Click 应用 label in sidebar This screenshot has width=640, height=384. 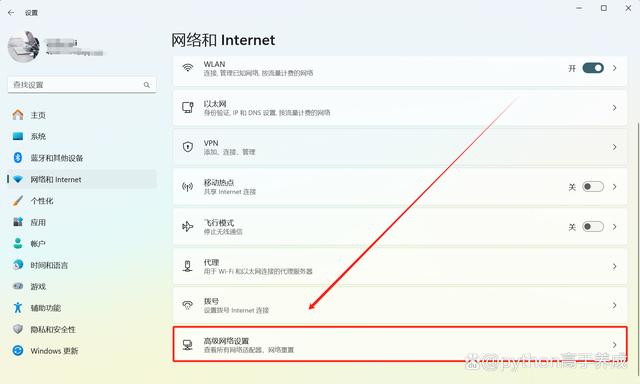pos(38,222)
